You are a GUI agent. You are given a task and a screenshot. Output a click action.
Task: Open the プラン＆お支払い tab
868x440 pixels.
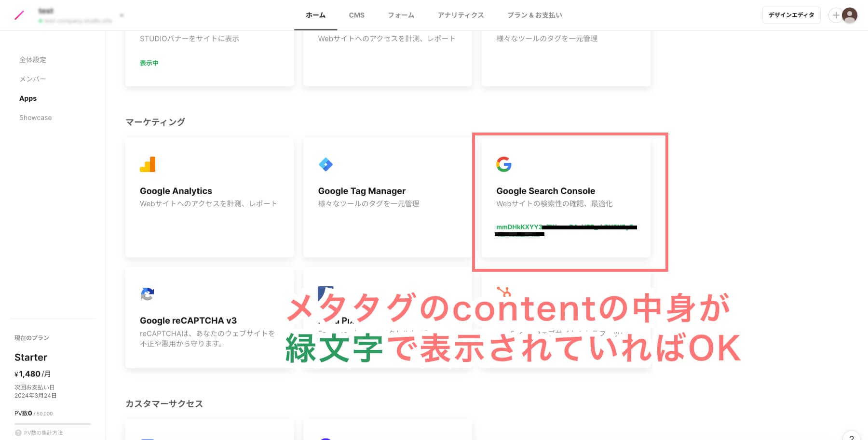[x=534, y=15]
